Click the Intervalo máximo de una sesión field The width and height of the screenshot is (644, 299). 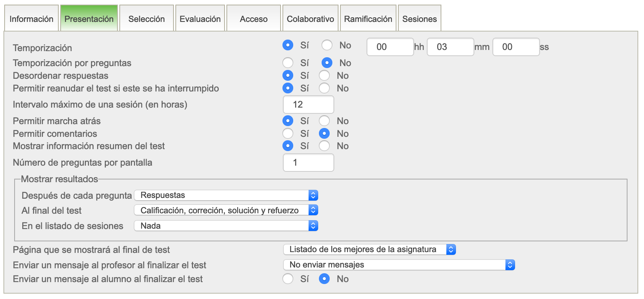[308, 105]
